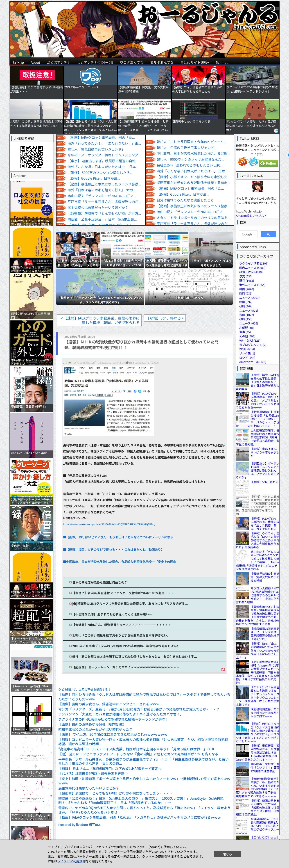This screenshot has height=868, width=289.
Task: Click the LINE reader registration QR code
Action: (31, 157)
